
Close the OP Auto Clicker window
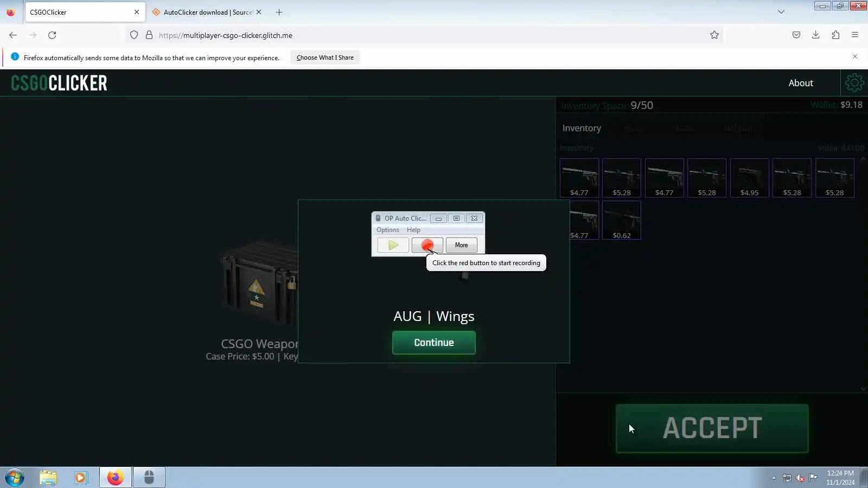click(x=474, y=219)
